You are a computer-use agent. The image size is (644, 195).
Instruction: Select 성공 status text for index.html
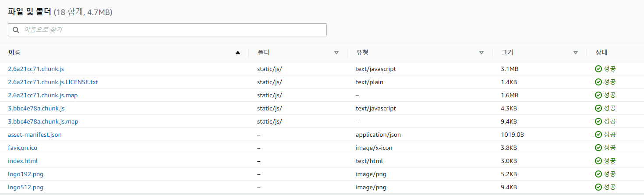click(x=610, y=161)
